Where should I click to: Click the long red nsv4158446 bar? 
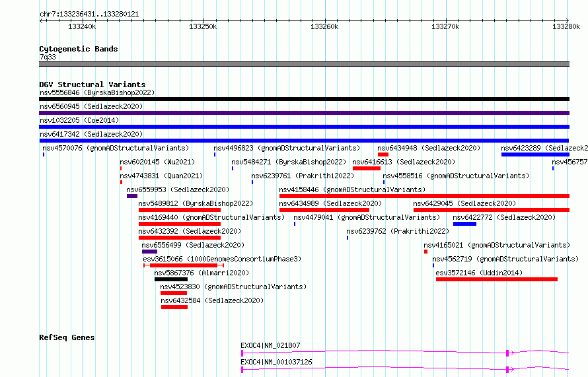[425, 196]
